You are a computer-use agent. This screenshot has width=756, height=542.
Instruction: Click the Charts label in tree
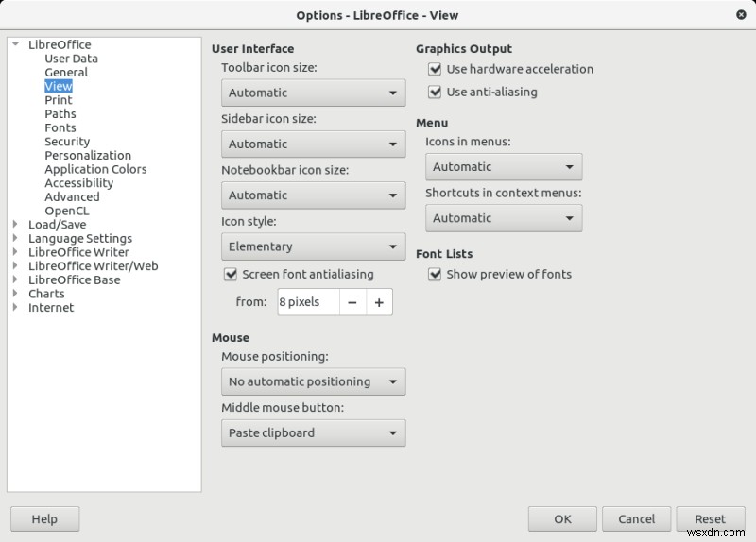pos(46,294)
